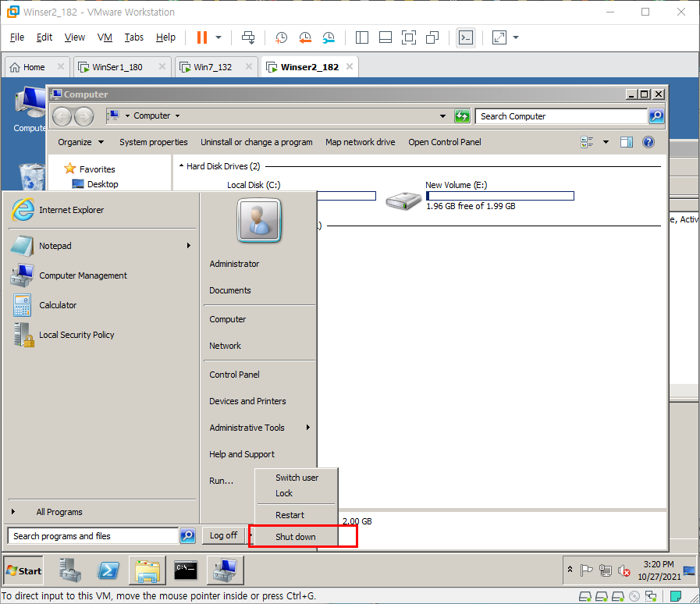Open Control Panel in Start menu

point(234,375)
